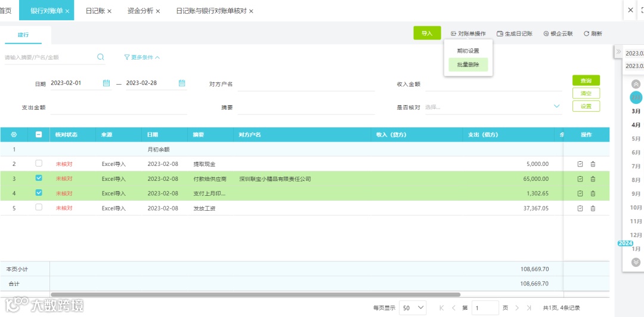Click the green 导入 button
644x317 pixels.
[427, 33]
